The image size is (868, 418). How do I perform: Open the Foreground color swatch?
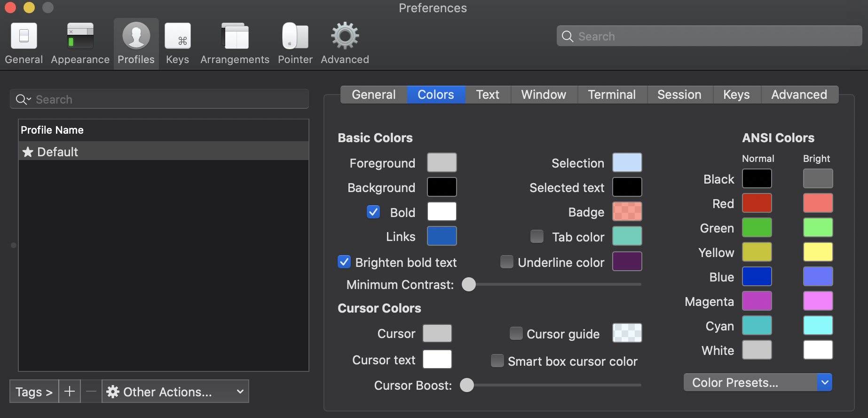pyautogui.click(x=442, y=162)
